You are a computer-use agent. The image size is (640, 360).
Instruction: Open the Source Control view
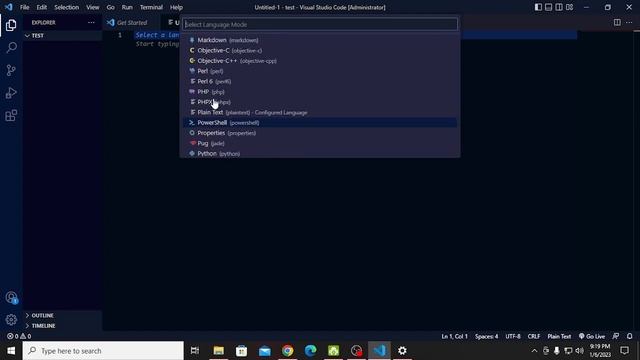point(11,70)
